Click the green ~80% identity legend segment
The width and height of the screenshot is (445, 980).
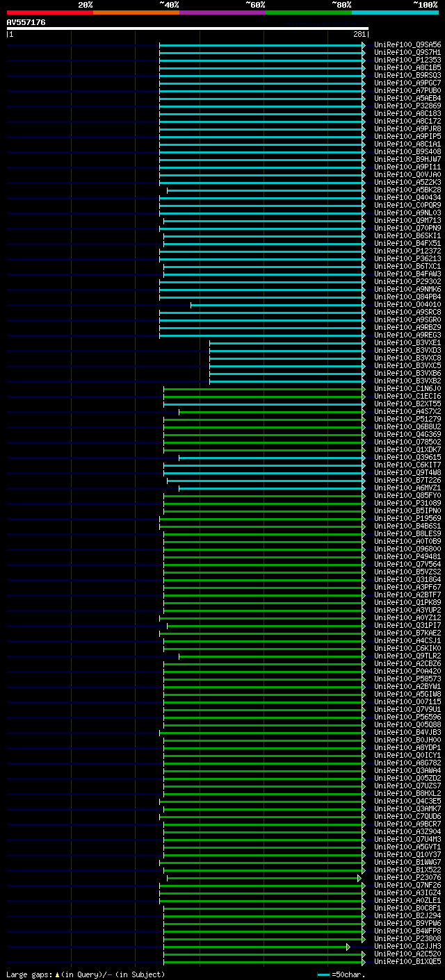[x=308, y=13]
